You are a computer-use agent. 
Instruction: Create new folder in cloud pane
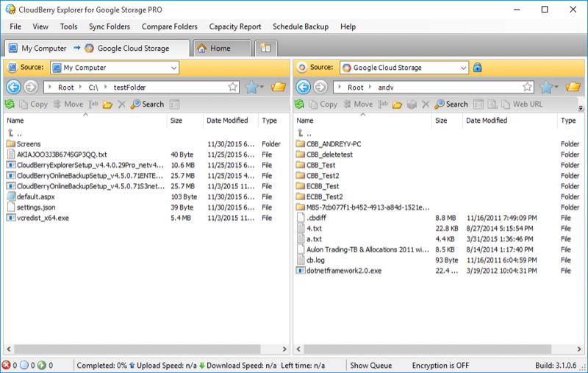tap(398, 104)
